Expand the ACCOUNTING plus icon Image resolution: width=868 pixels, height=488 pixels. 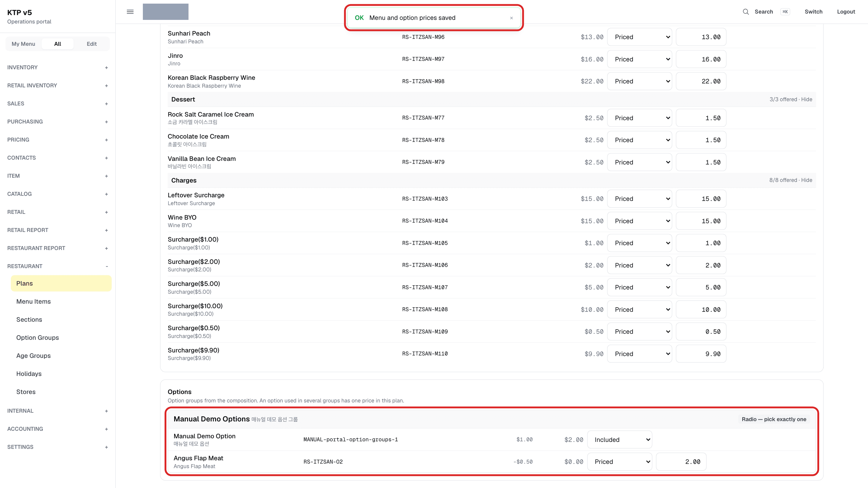[106, 429]
